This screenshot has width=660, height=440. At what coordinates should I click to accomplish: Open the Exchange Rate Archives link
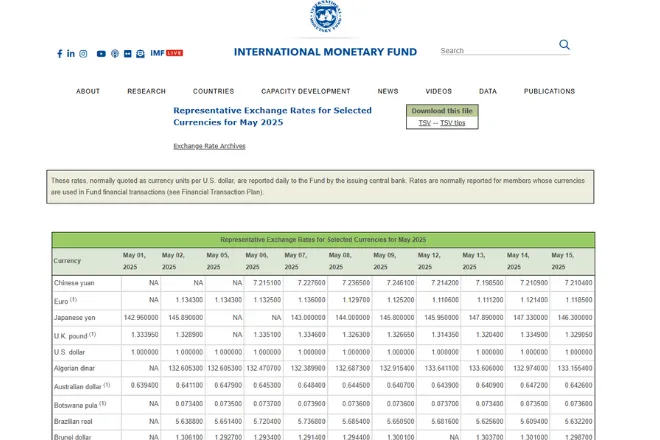[209, 146]
